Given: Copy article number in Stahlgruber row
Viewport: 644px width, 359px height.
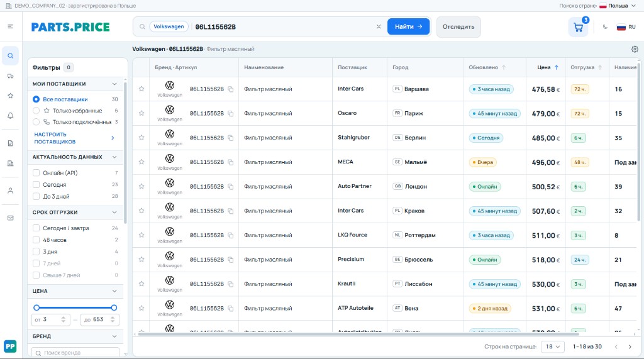Looking at the screenshot, I should point(230,138).
